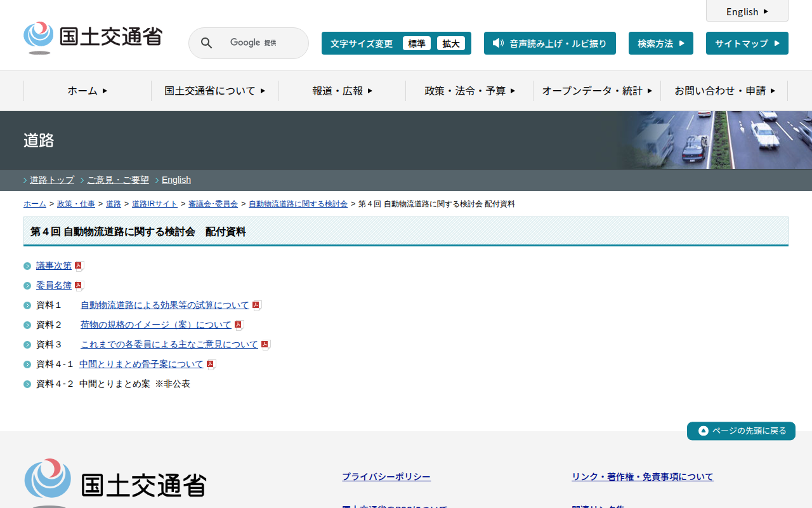Go to 審議会･委員会 via the breadcrumb
This screenshot has width=812, height=508.
click(213, 204)
